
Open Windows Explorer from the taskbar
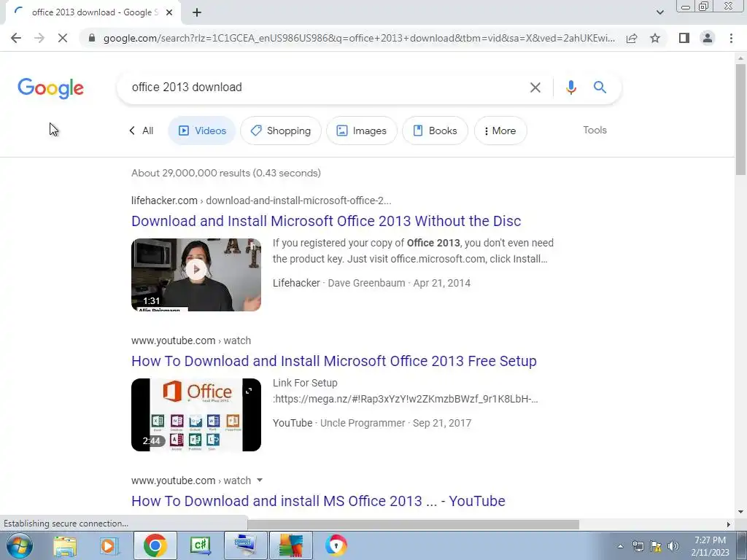pyautogui.click(x=65, y=545)
